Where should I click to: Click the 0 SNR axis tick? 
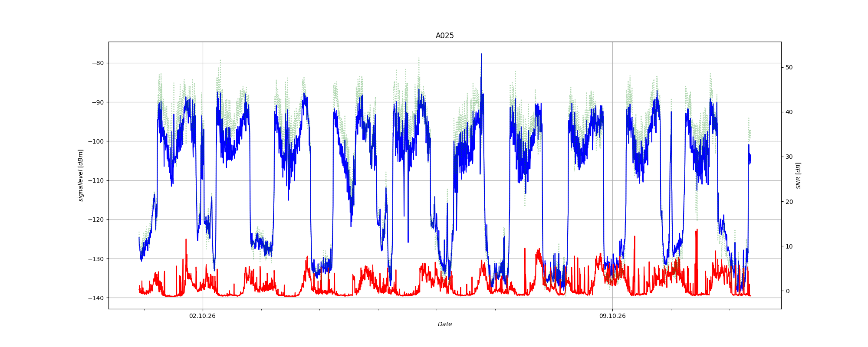pyautogui.click(x=787, y=291)
